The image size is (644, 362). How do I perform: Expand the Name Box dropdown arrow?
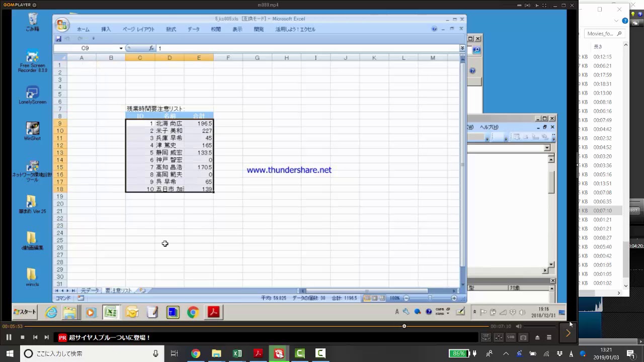point(121,48)
